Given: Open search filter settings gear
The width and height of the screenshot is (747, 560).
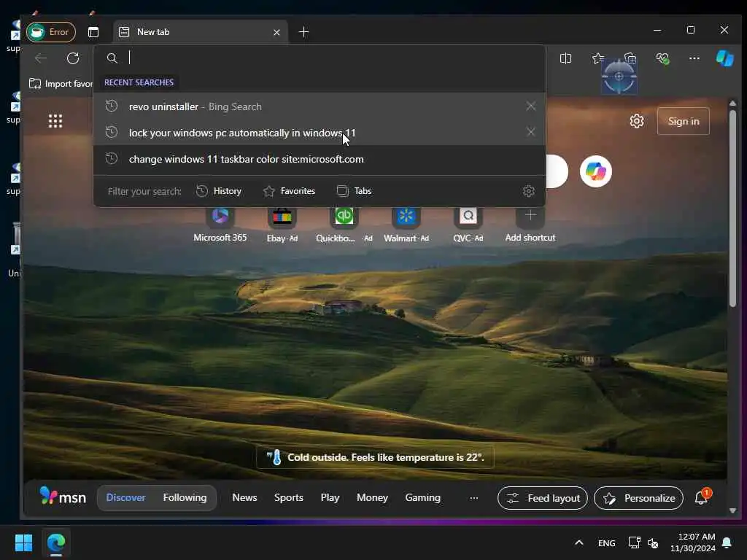Looking at the screenshot, I should [528, 191].
